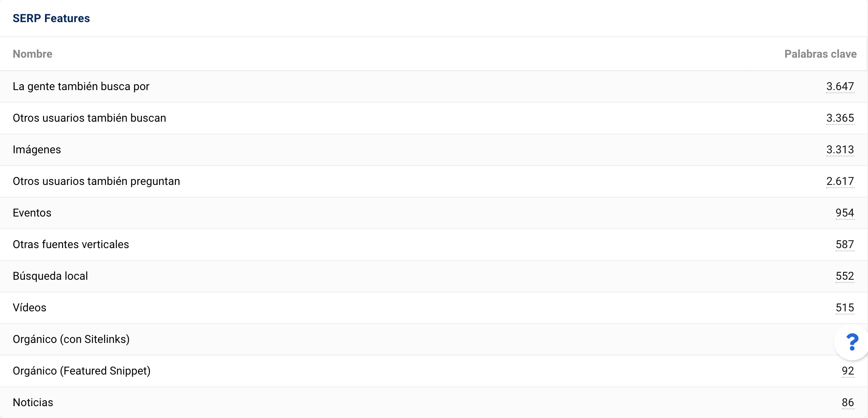The height and width of the screenshot is (418, 868).
Task: Open the 2.617 keywords link
Action: [840, 181]
